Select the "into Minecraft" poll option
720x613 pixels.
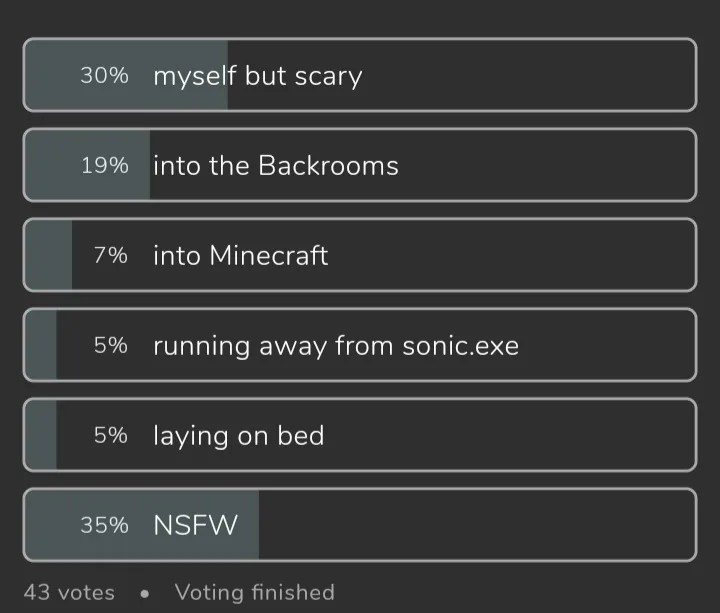coord(360,255)
